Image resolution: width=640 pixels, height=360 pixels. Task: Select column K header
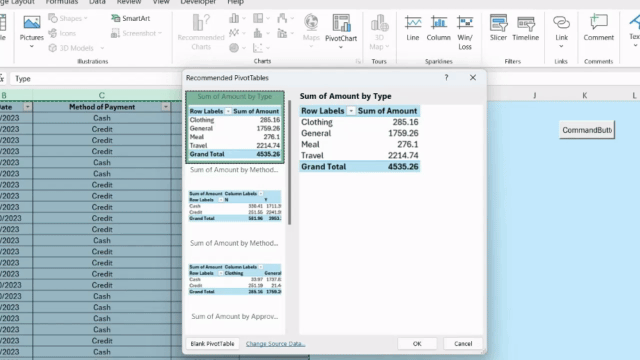(584, 95)
